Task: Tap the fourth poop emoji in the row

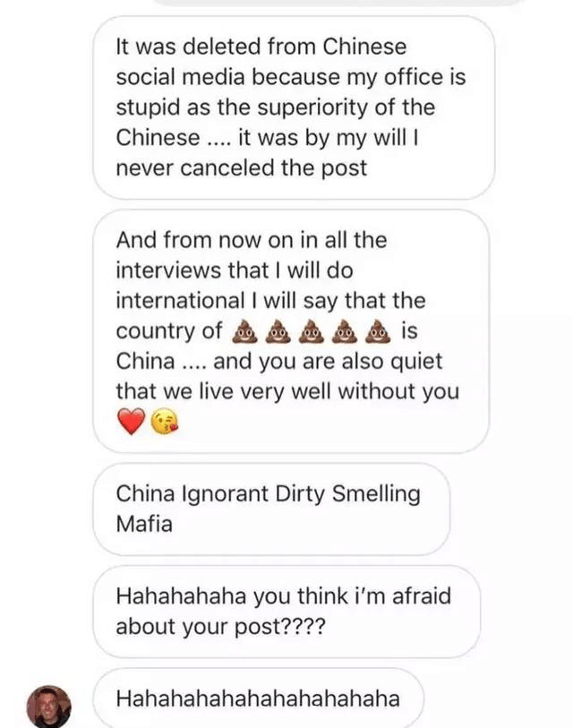Action: click(x=345, y=331)
